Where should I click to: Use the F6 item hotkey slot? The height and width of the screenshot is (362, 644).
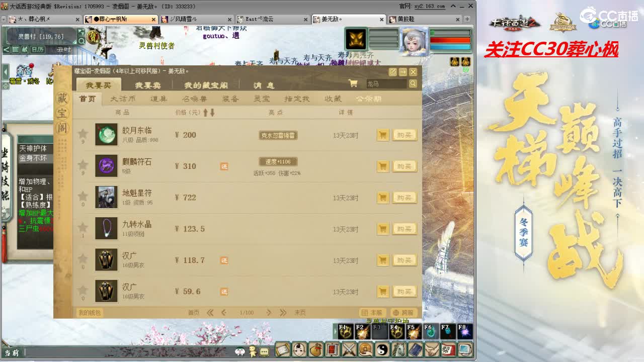point(430,331)
